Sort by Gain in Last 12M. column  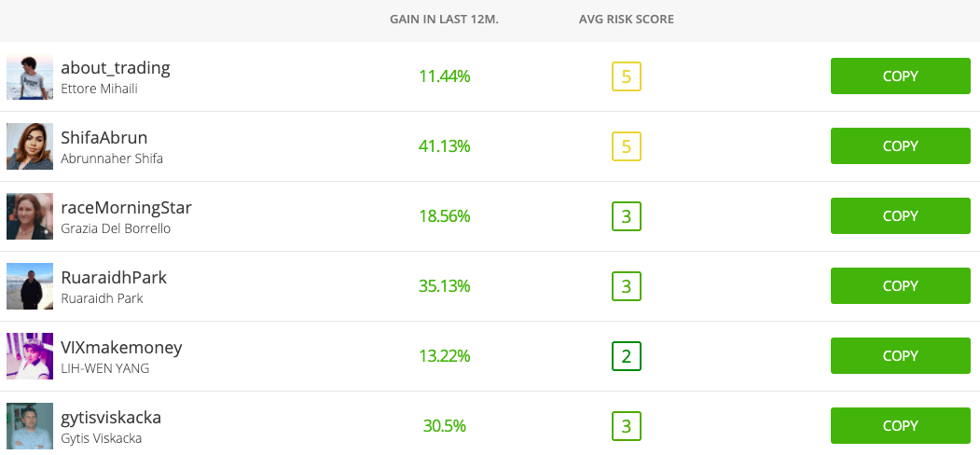pos(445,20)
